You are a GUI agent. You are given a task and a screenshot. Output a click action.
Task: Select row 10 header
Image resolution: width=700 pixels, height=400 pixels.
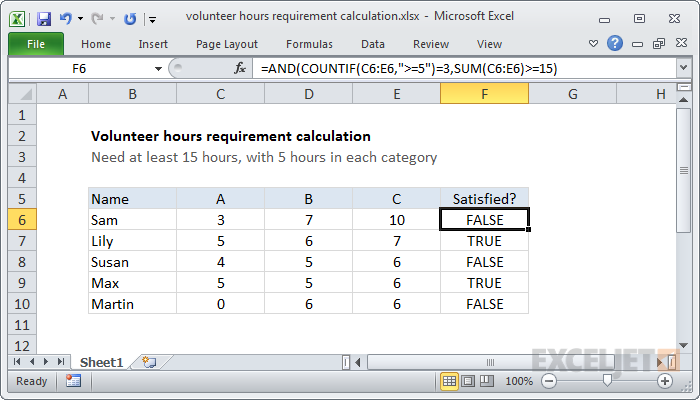point(22,304)
